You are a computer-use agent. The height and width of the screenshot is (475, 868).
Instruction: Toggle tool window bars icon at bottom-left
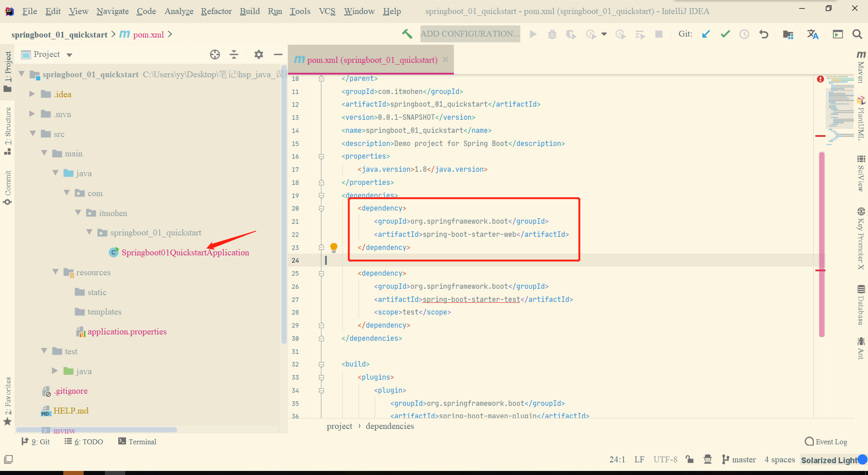tap(8, 460)
